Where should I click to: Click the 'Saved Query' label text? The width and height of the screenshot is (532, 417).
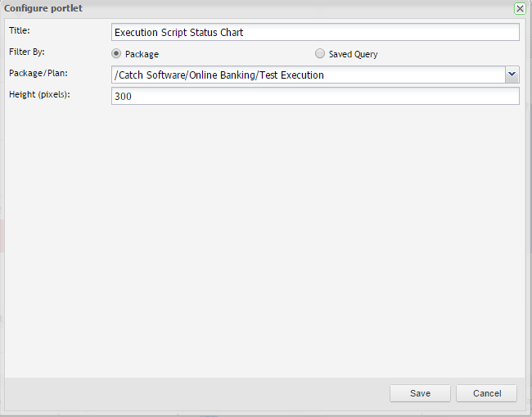click(x=353, y=55)
